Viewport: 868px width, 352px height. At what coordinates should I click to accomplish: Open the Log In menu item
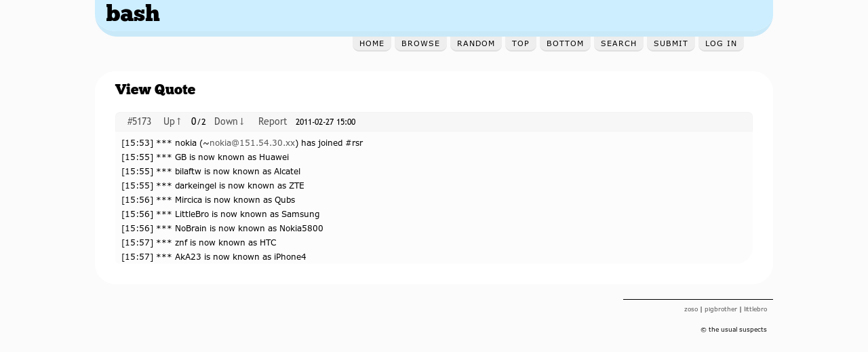[x=721, y=43]
